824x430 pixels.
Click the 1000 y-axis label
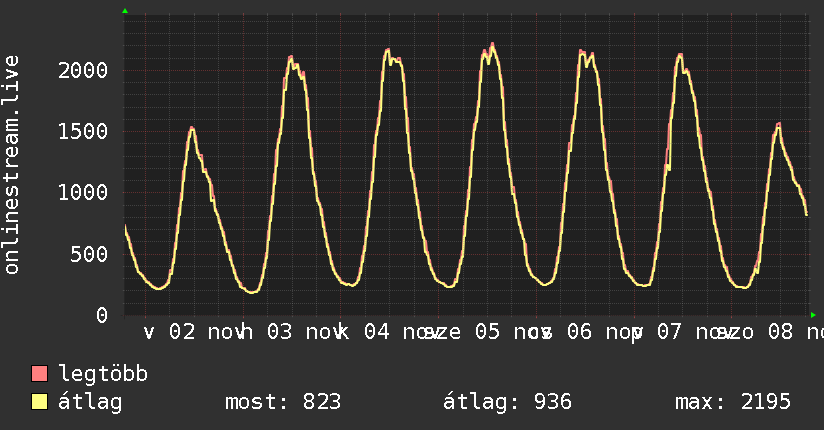[x=83, y=193]
